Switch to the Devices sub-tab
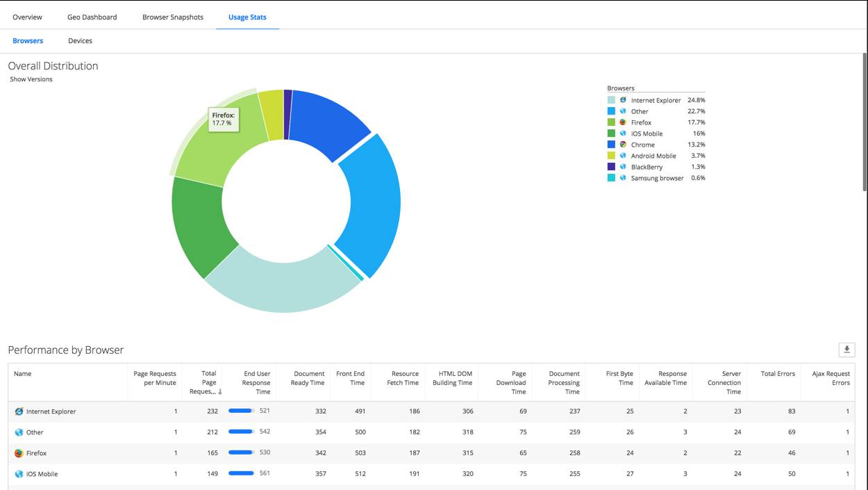 point(80,40)
